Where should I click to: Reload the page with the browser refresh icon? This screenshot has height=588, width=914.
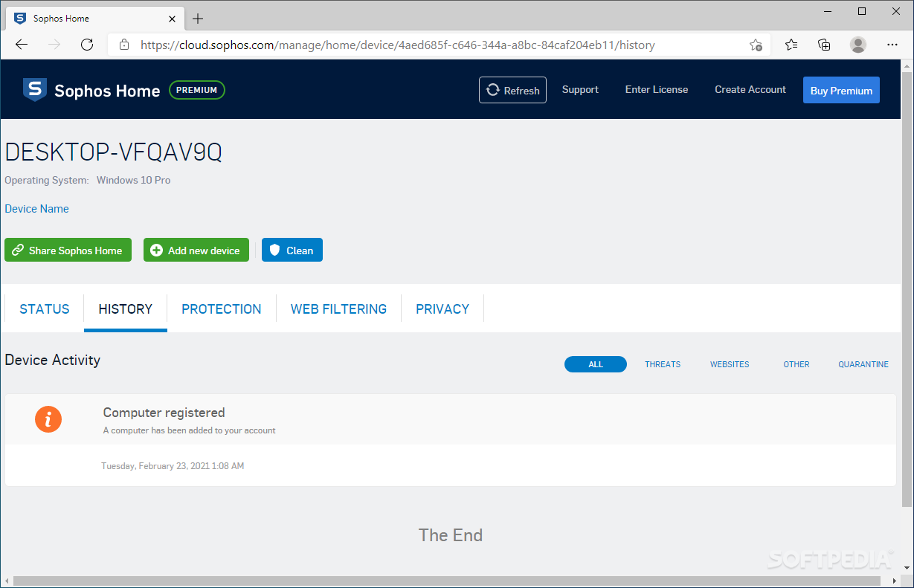pos(87,45)
